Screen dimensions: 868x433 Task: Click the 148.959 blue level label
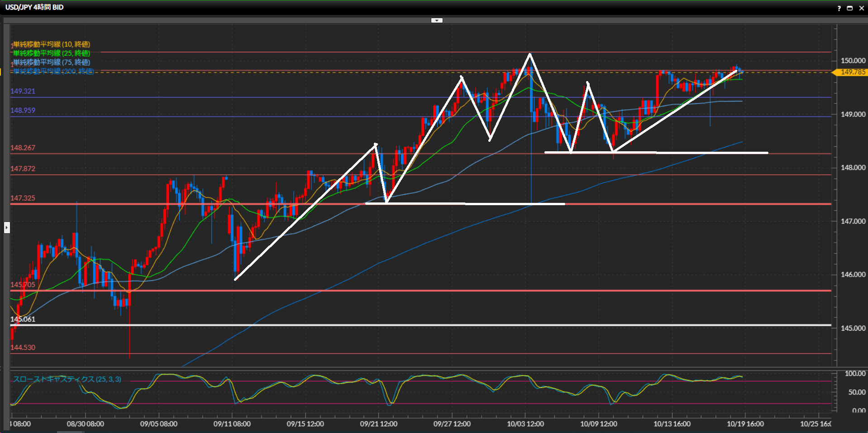(x=23, y=111)
